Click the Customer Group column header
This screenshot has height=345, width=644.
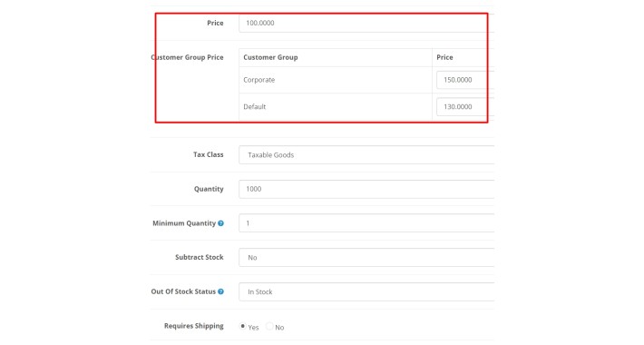point(335,57)
